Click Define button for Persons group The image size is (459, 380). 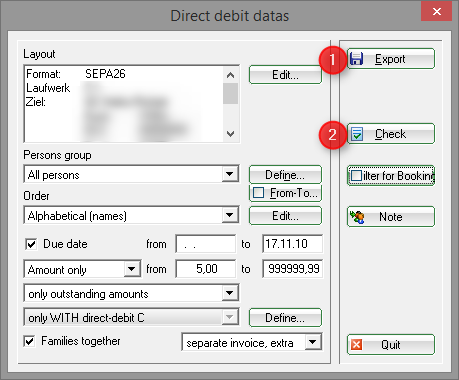pyautogui.click(x=285, y=175)
